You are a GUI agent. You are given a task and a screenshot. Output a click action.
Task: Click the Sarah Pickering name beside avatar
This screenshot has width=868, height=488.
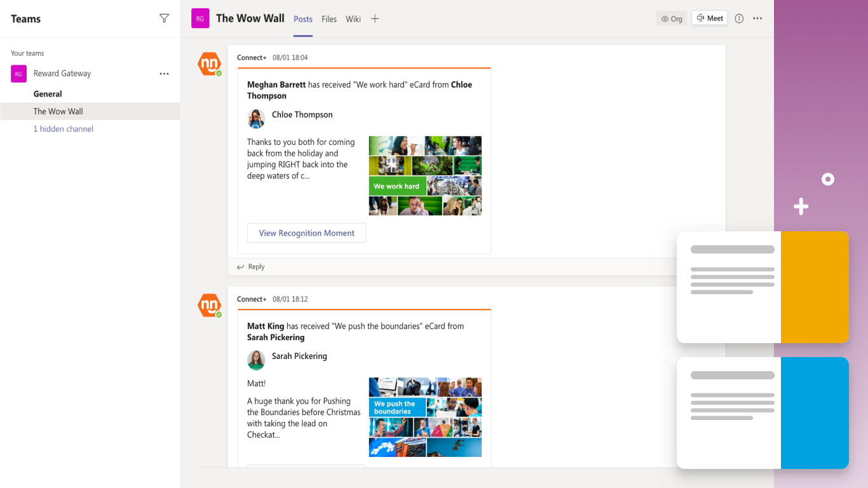[299, 356]
